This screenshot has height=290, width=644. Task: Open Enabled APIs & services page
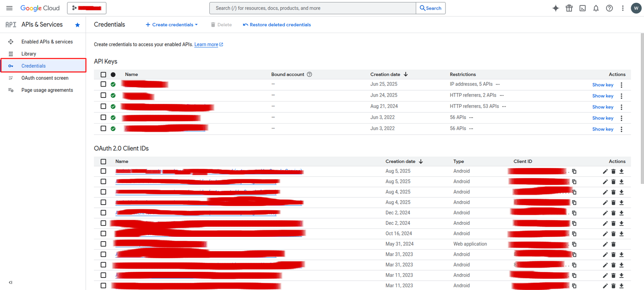click(47, 41)
